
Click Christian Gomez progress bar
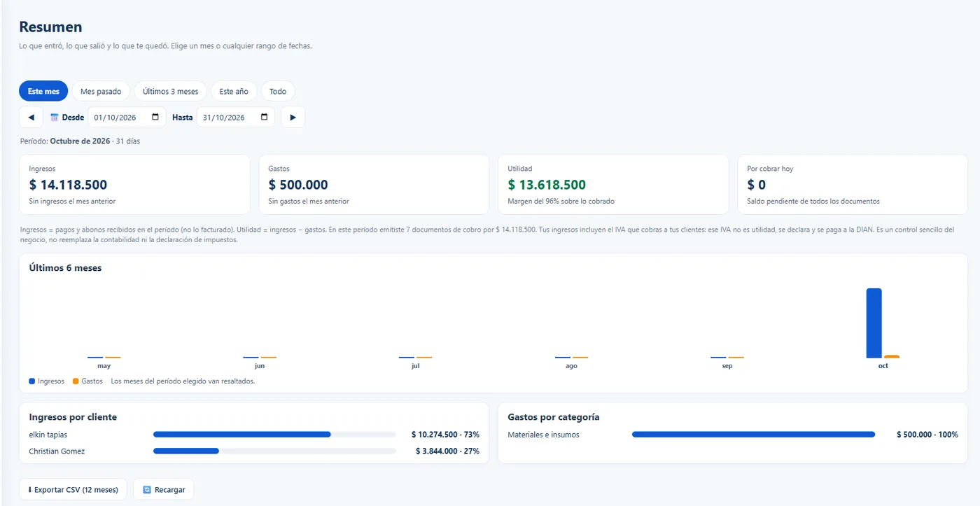tap(274, 451)
